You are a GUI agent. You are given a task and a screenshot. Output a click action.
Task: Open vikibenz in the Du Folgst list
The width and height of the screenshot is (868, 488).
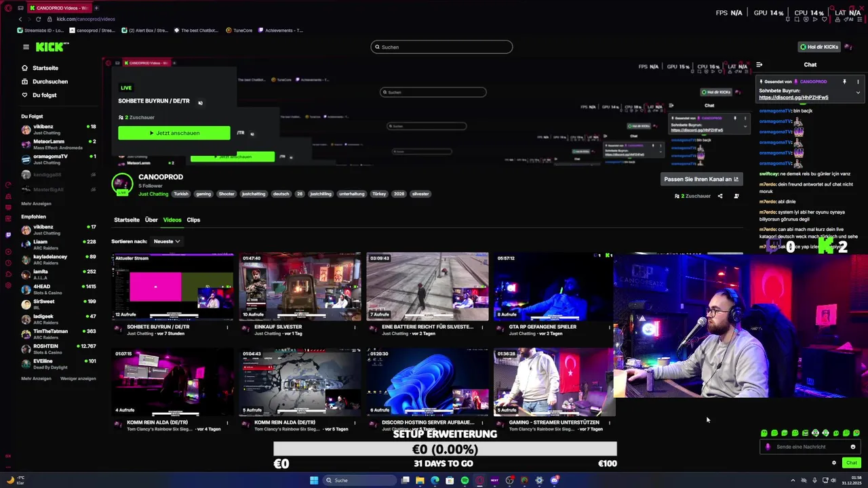coord(58,129)
